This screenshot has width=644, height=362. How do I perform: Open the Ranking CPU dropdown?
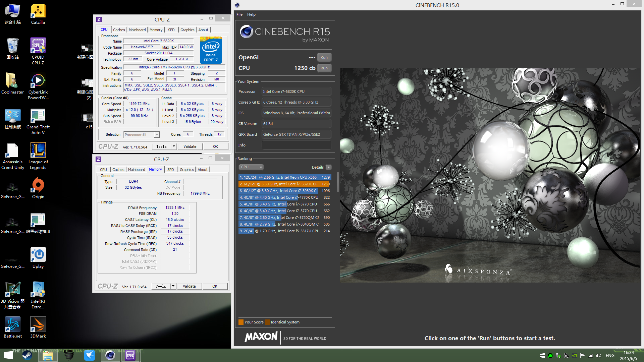click(x=251, y=167)
